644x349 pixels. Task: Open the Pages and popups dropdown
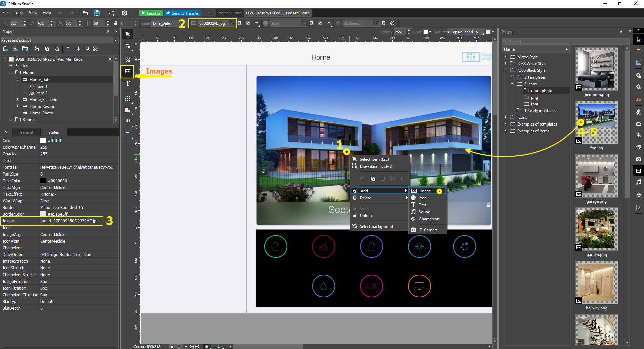tap(115, 40)
